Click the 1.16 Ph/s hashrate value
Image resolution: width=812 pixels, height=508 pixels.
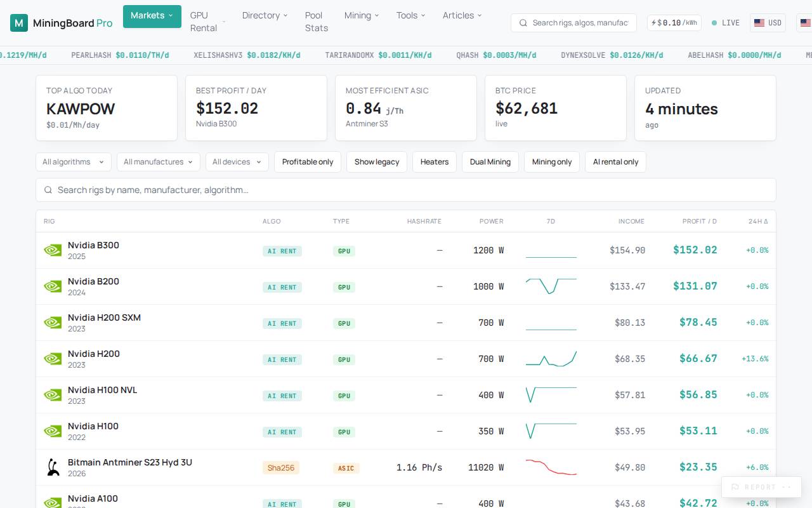(419, 467)
